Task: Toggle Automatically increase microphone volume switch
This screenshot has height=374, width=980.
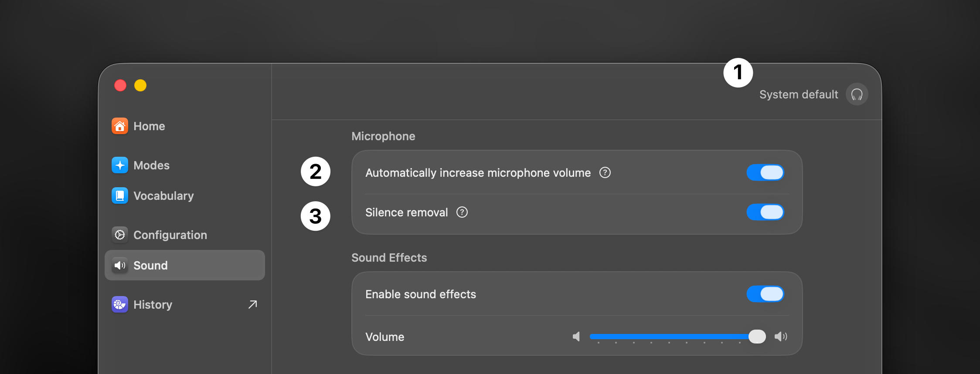Action: [766, 173]
